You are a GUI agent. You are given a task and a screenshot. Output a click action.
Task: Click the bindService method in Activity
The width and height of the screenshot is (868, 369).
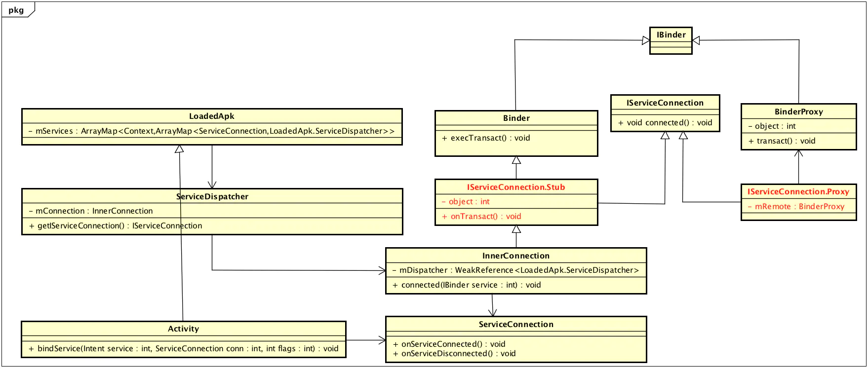click(184, 349)
